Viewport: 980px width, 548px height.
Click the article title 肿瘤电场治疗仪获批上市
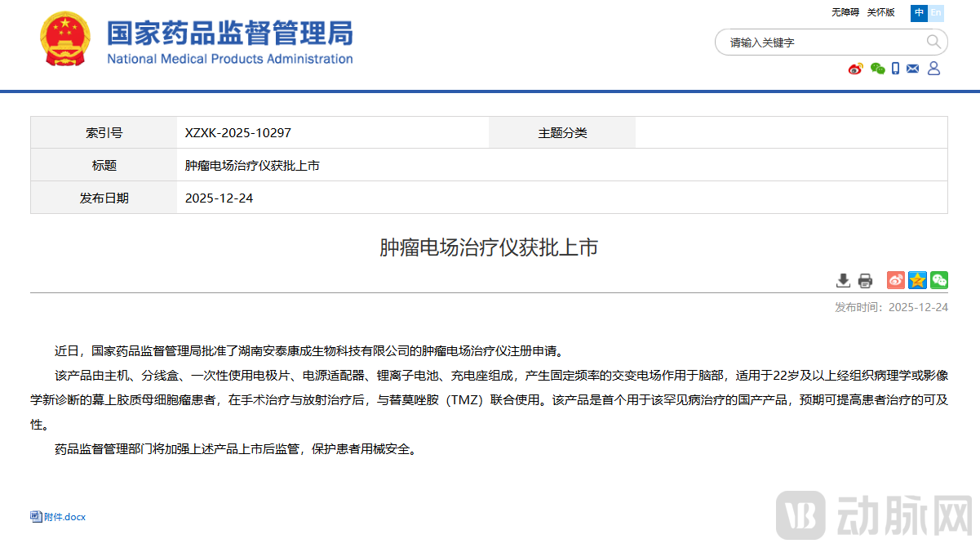click(490, 248)
